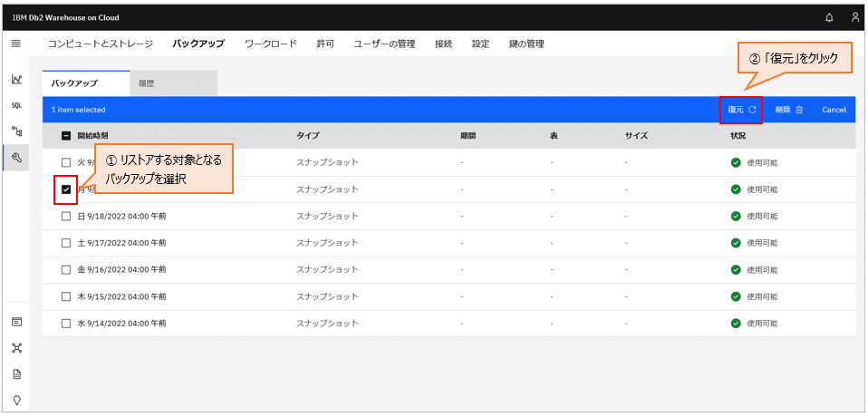The image size is (868, 417).
Task: Open the 接続 menu
Action: tap(443, 44)
